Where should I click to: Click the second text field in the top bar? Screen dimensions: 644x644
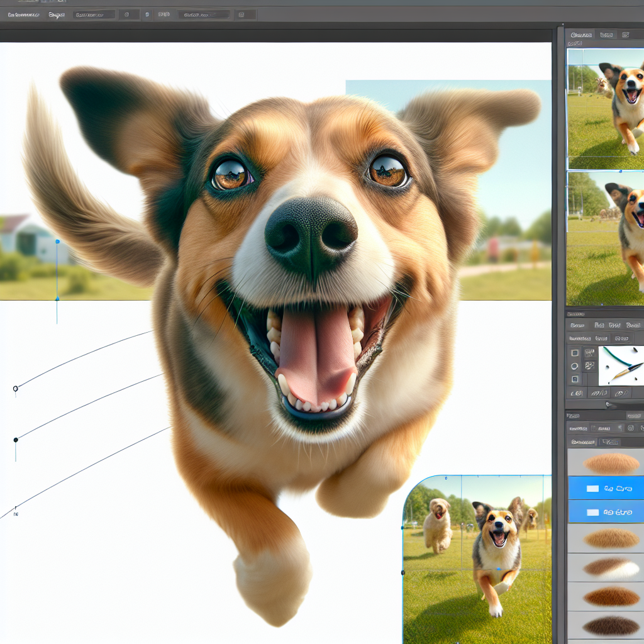[x=204, y=15]
